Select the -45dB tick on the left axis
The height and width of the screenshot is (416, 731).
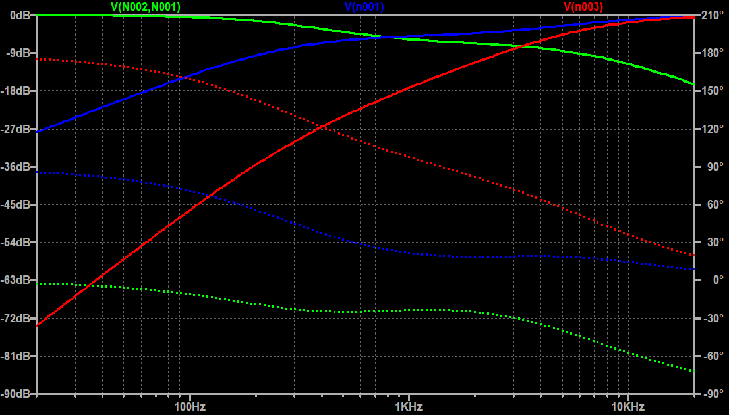17,205
